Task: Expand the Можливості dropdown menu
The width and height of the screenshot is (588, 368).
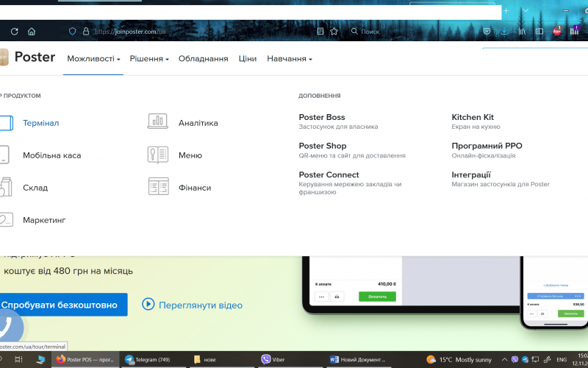Action: tap(93, 59)
